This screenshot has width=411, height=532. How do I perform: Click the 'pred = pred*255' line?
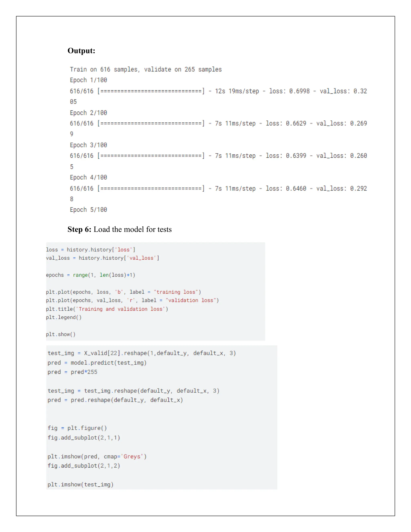point(72,372)
